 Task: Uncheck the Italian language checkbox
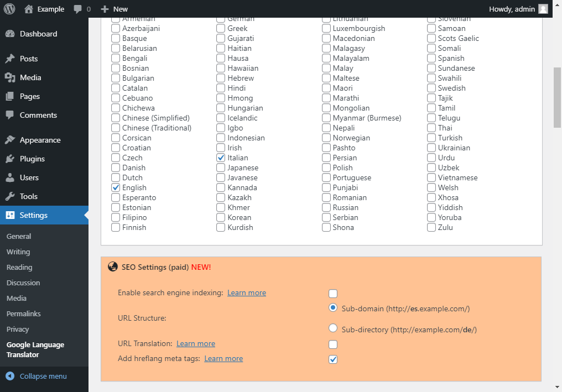point(221,158)
